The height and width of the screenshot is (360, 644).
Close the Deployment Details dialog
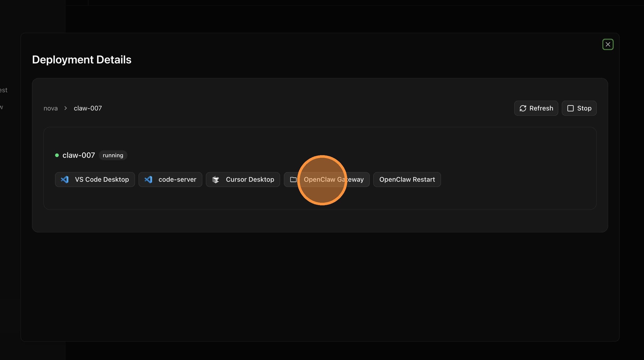[608, 44]
